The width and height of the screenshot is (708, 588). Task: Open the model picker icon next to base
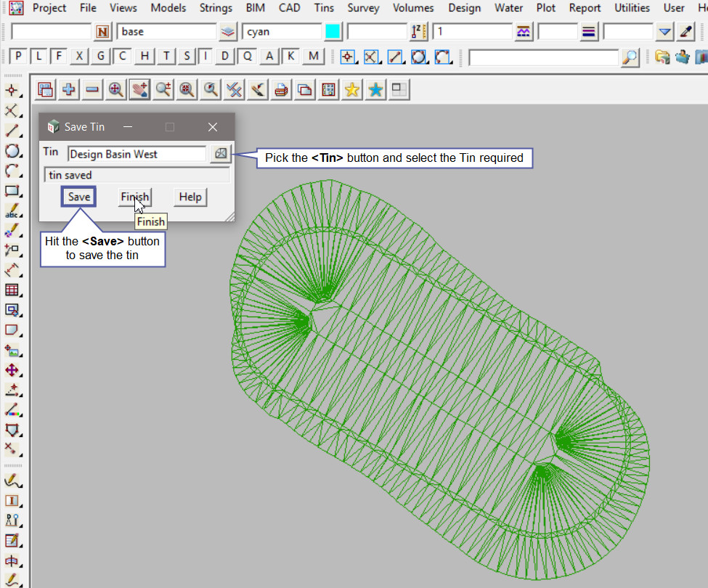228,32
